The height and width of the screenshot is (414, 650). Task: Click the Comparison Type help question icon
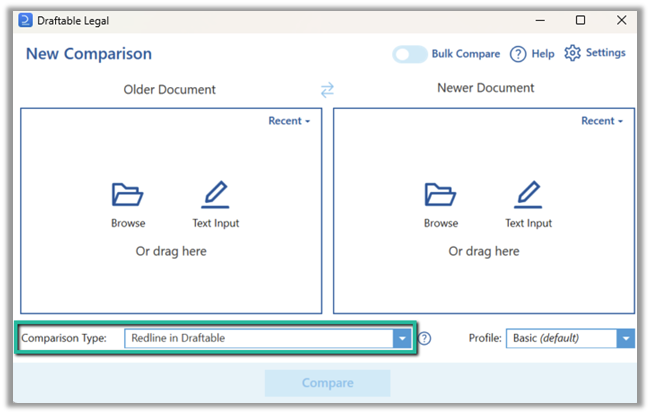424,339
